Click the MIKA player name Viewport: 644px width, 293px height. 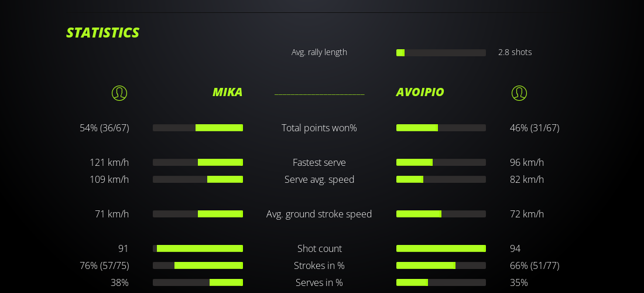(227, 92)
